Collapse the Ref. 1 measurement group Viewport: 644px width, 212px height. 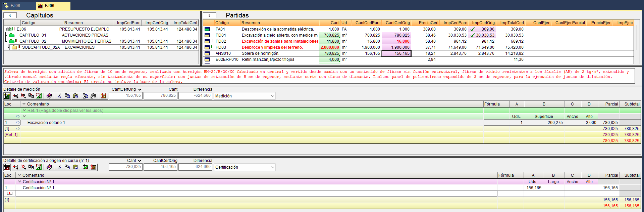pos(24,110)
